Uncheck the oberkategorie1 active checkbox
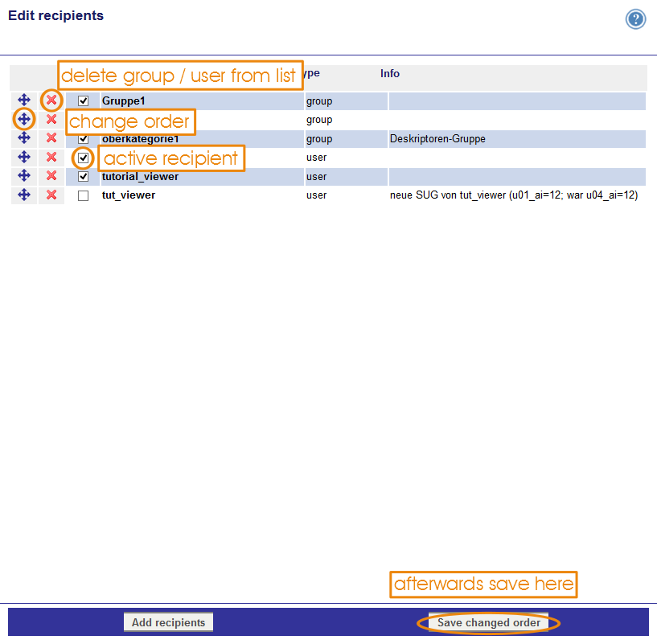The width and height of the screenshot is (657, 644). point(84,138)
